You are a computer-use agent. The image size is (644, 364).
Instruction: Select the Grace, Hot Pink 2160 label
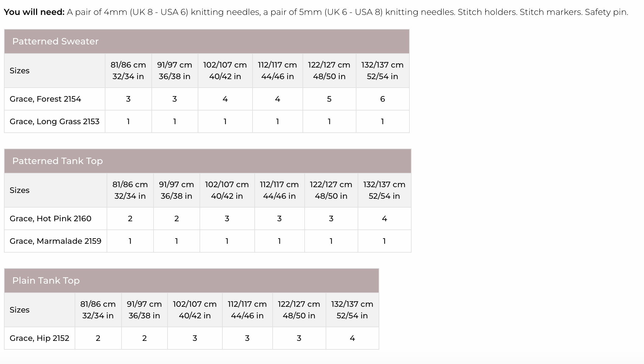pos(51,219)
